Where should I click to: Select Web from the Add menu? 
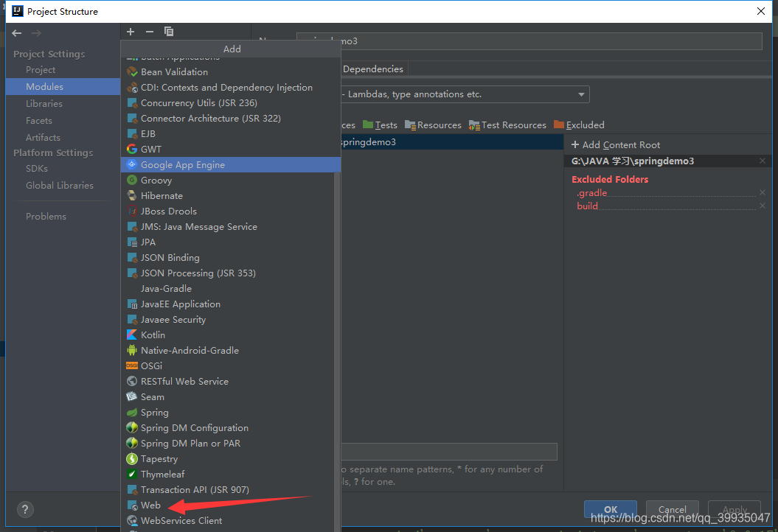[x=231, y=505]
